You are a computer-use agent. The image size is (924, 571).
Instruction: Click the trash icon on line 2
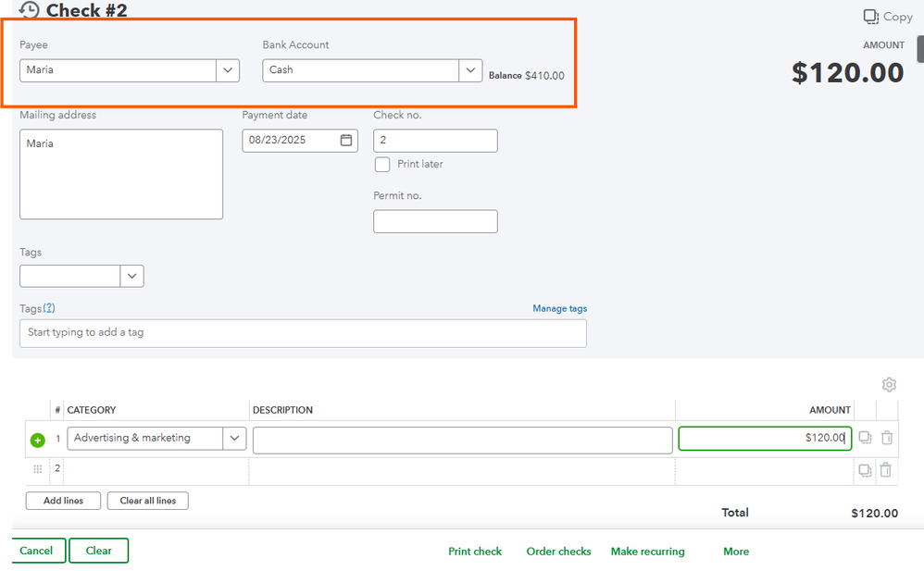tap(886, 470)
